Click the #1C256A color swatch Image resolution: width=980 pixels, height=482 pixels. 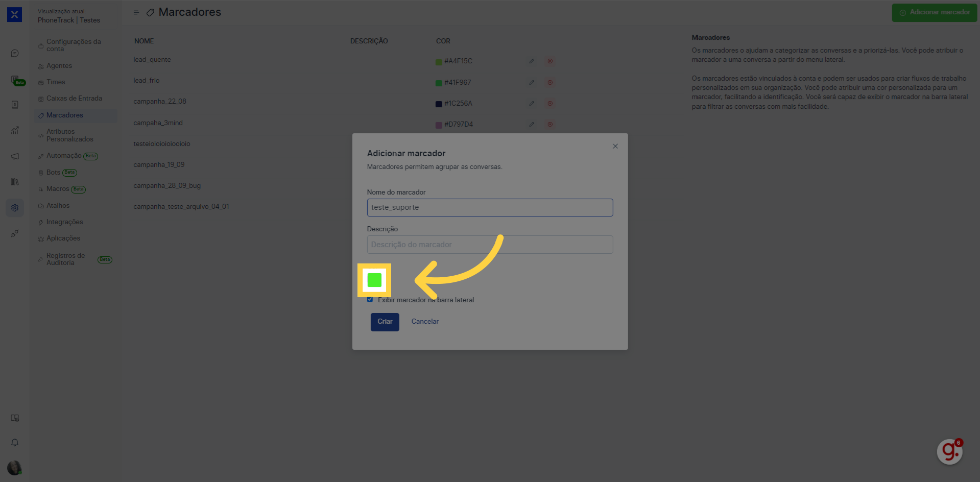(x=439, y=104)
